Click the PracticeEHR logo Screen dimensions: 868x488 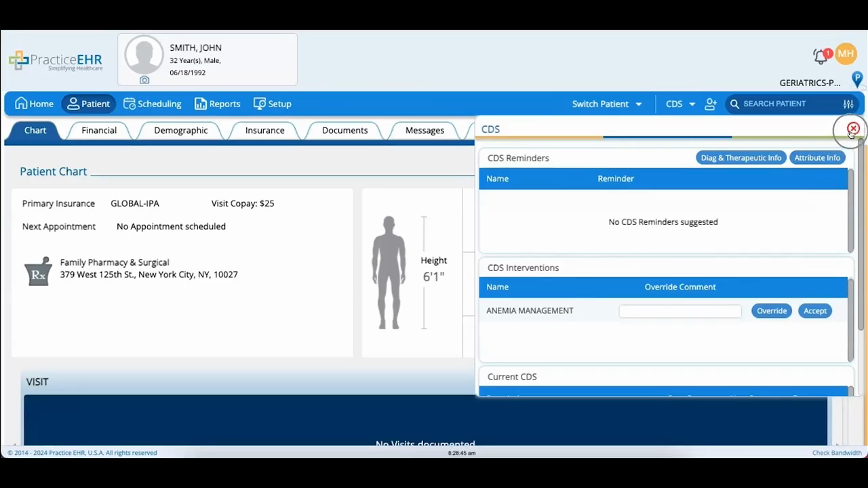(56, 61)
